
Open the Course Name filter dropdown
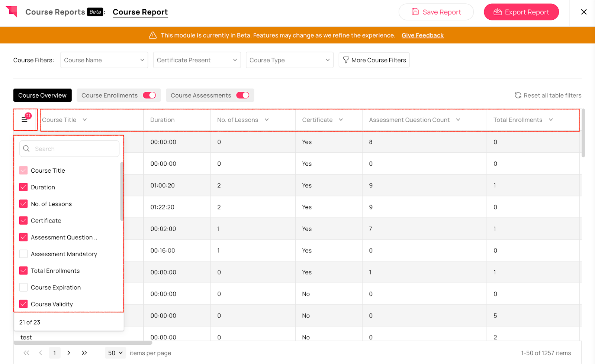[x=104, y=60]
